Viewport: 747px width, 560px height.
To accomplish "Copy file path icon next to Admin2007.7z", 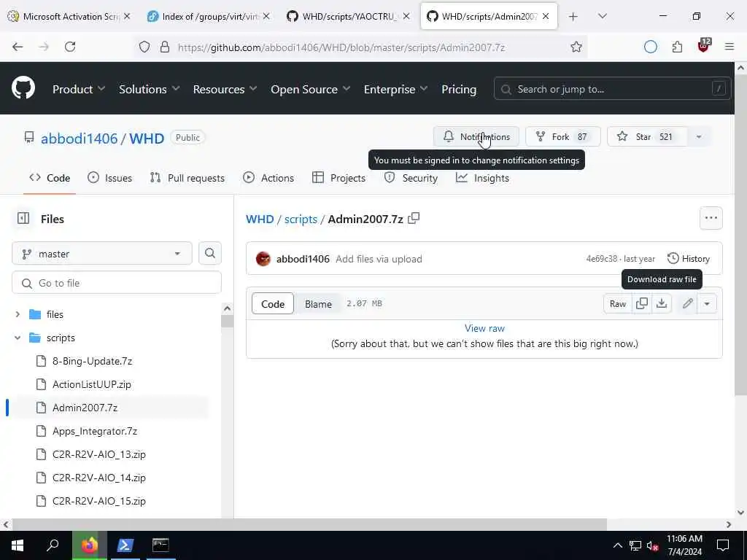I will coord(414,218).
